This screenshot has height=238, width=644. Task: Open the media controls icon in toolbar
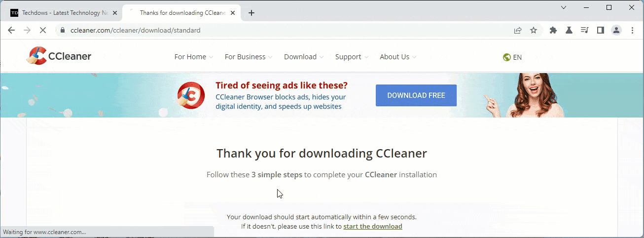(585, 30)
